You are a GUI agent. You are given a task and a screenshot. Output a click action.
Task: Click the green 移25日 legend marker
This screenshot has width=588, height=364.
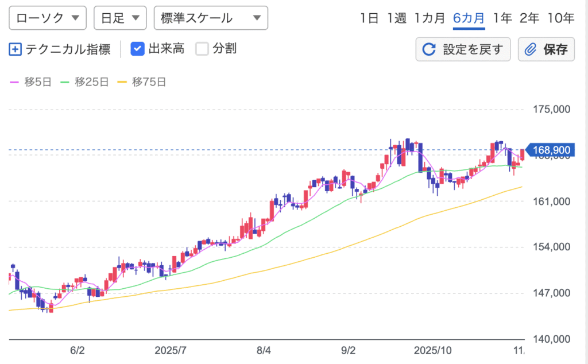65,82
